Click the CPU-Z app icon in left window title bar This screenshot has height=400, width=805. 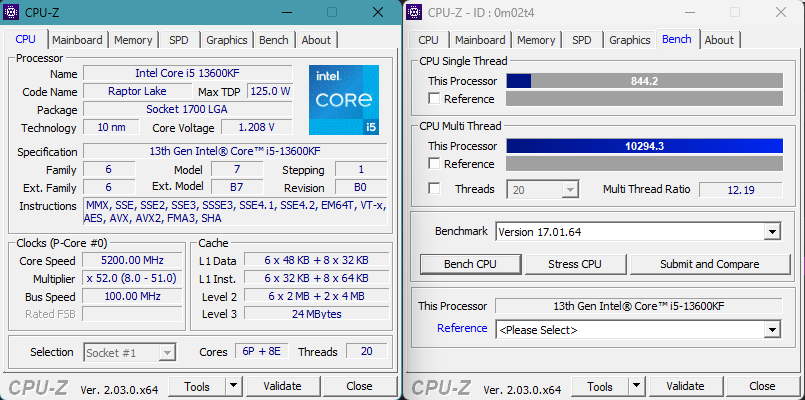[x=11, y=12]
